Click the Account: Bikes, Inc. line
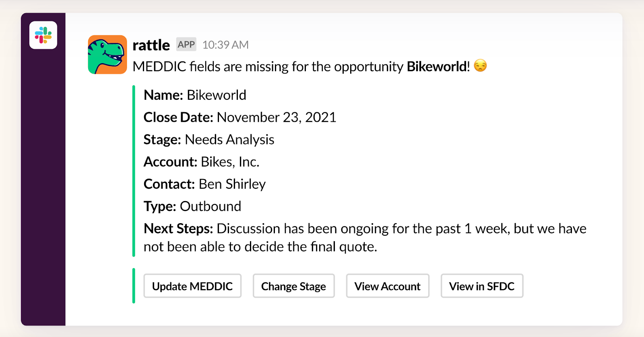Image resolution: width=644 pixels, height=337 pixels. point(201,162)
